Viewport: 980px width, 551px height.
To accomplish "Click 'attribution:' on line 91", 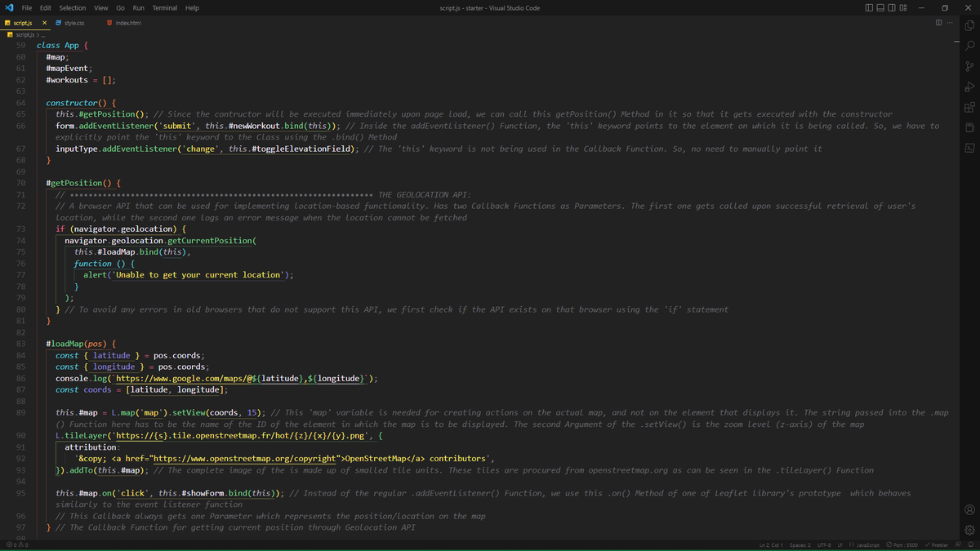I will [93, 447].
